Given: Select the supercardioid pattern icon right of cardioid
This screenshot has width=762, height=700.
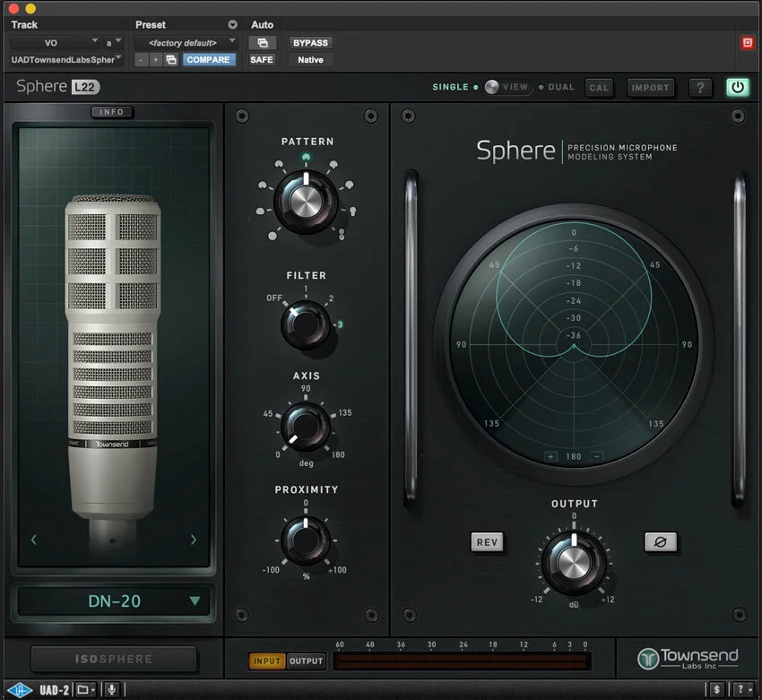Looking at the screenshot, I should 333,164.
